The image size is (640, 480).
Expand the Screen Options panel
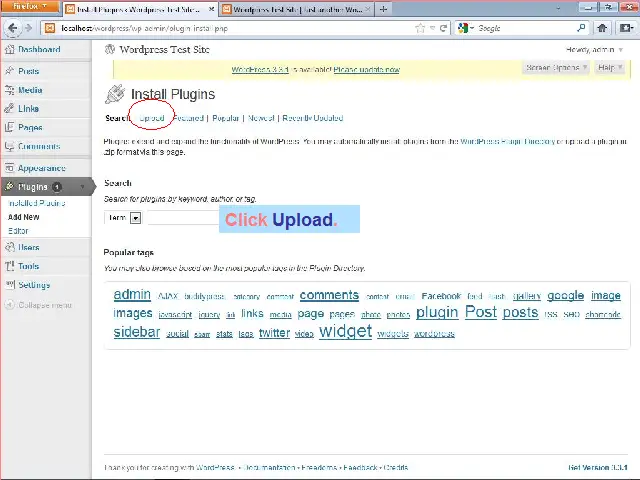(556, 68)
